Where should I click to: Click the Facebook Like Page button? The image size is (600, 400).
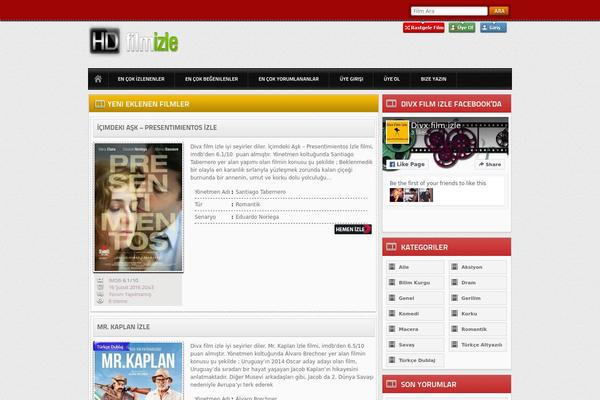(x=407, y=164)
